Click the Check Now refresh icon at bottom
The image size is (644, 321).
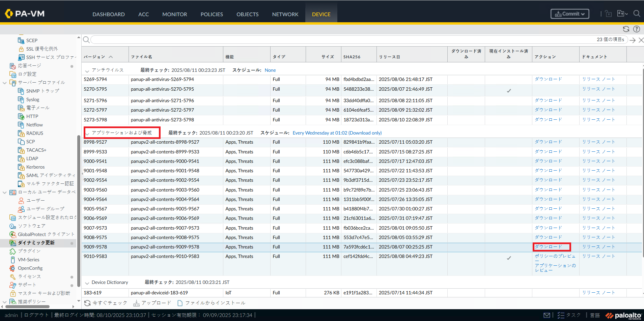pyautogui.click(x=87, y=303)
